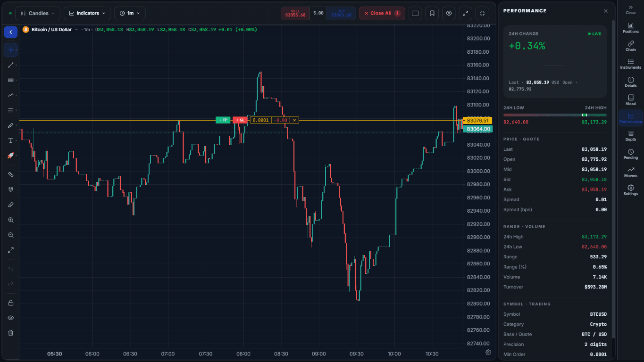Add take profit with + TP button
The image size is (644, 362).
(x=223, y=120)
